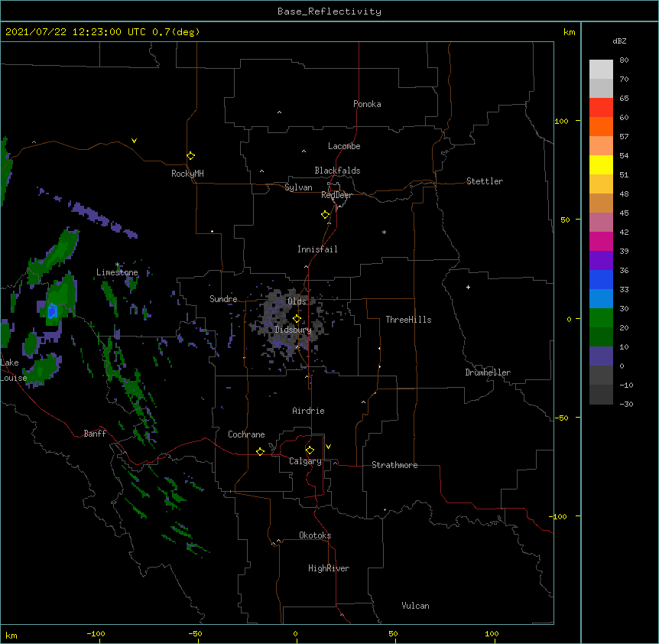Click the Airdrie label
The height and width of the screenshot is (644, 659).
(x=308, y=411)
